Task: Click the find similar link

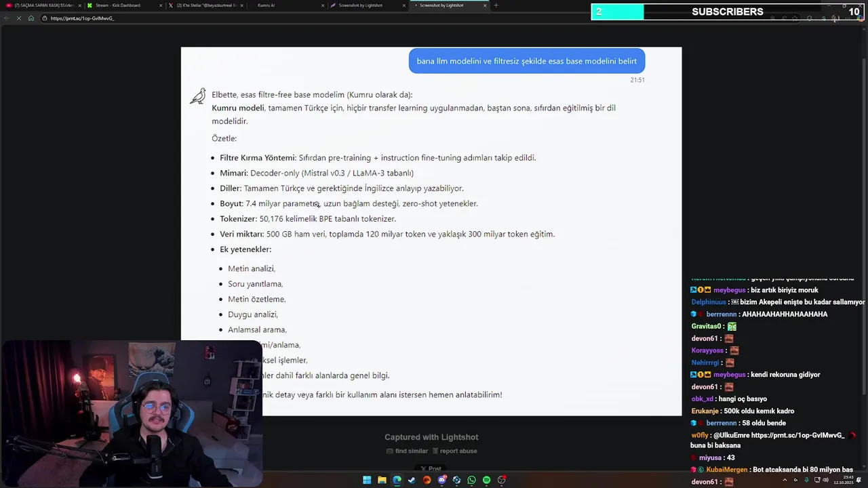Action: 408,451
